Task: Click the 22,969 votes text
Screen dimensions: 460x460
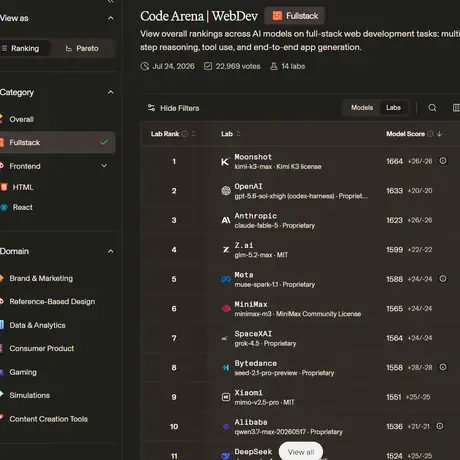Action: (x=238, y=66)
